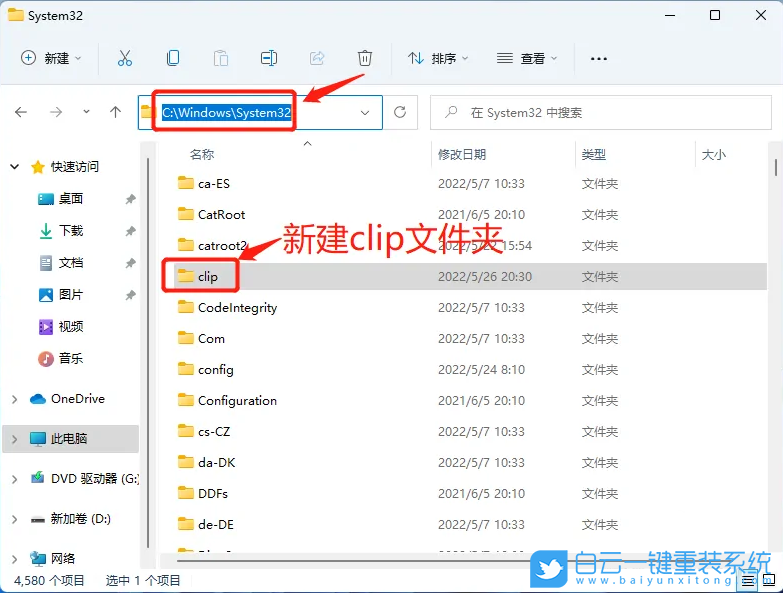Click the Desktop 桌面 icon in sidebar
This screenshot has height=593, width=783.
click(46, 199)
